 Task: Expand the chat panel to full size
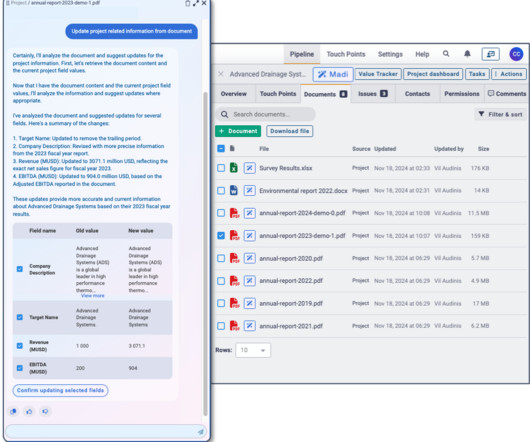pos(196,3)
